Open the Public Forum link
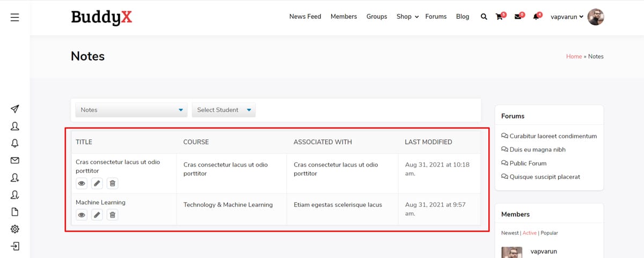Image resolution: width=644 pixels, height=258 pixels. [x=528, y=163]
